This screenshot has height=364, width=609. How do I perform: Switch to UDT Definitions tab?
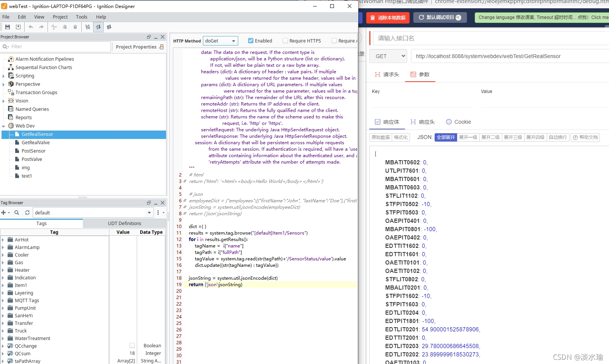(124, 223)
